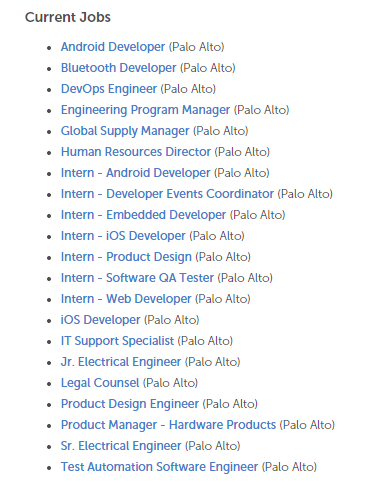Select Product Manager - Hardware Products link

(x=168, y=425)
